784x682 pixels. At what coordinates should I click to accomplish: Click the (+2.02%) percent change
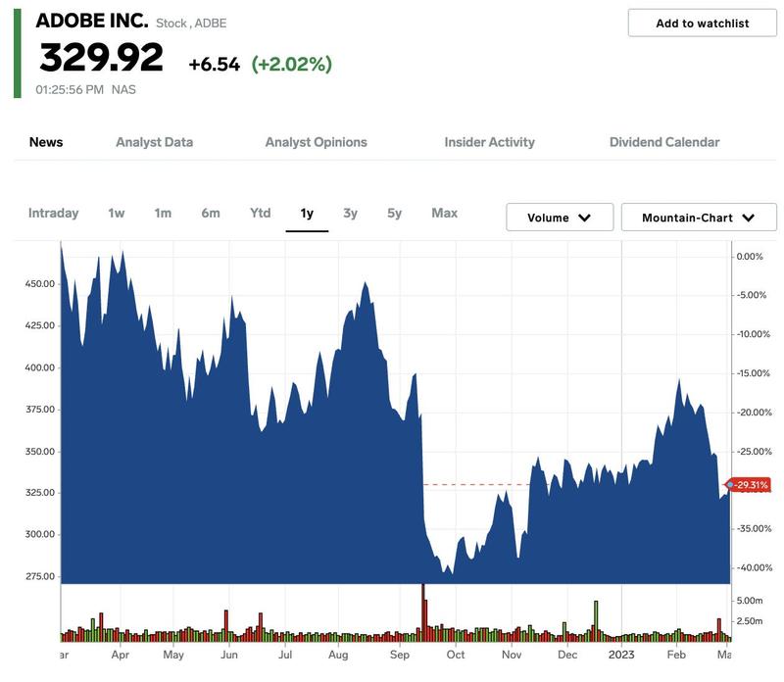(x=291, y=64)
